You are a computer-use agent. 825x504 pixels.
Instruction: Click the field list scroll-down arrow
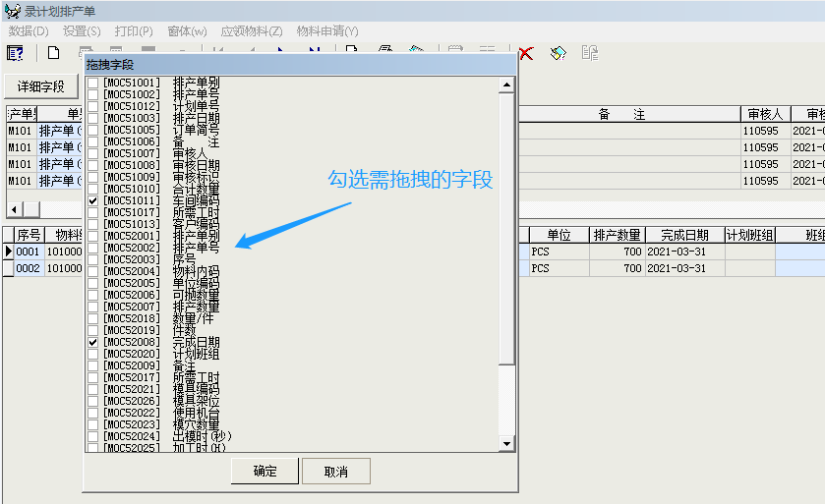click(507, 444)
